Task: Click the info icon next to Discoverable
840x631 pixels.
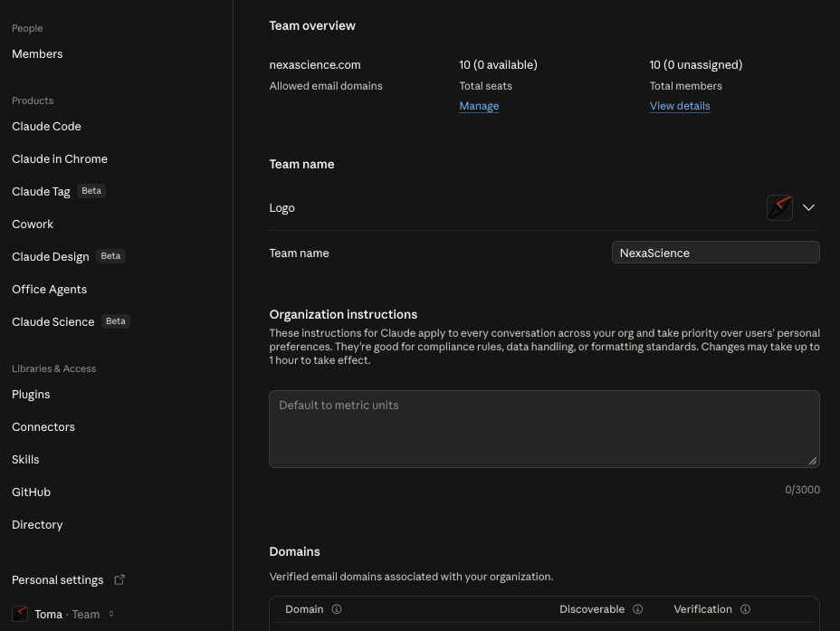Action: pyautogui.click(x=637, y=609)
